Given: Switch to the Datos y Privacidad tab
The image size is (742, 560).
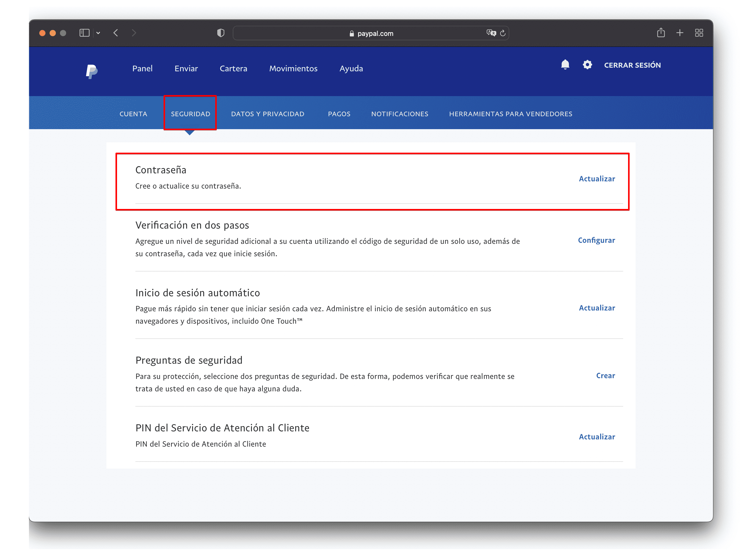Looking at the screenshot, I should tap(267, 114).
